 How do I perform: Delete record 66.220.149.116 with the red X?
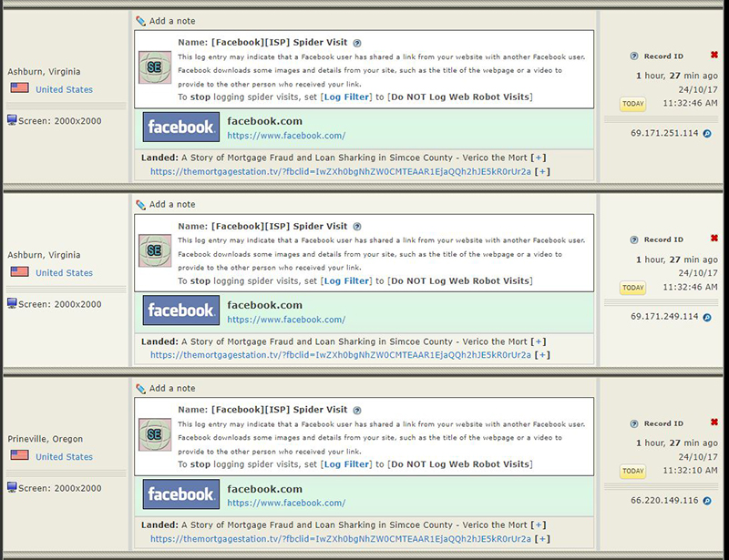click(714, 422)
